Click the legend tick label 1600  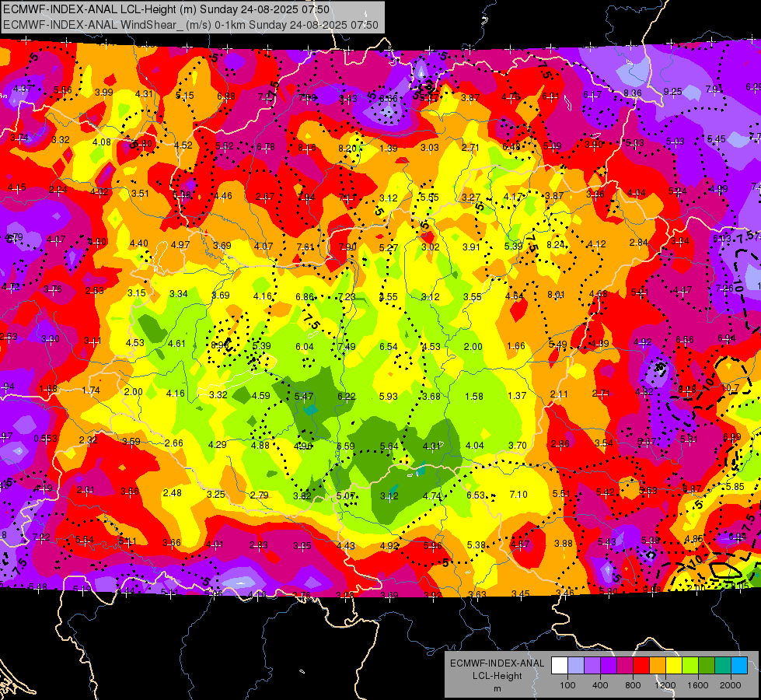[698, 685]
